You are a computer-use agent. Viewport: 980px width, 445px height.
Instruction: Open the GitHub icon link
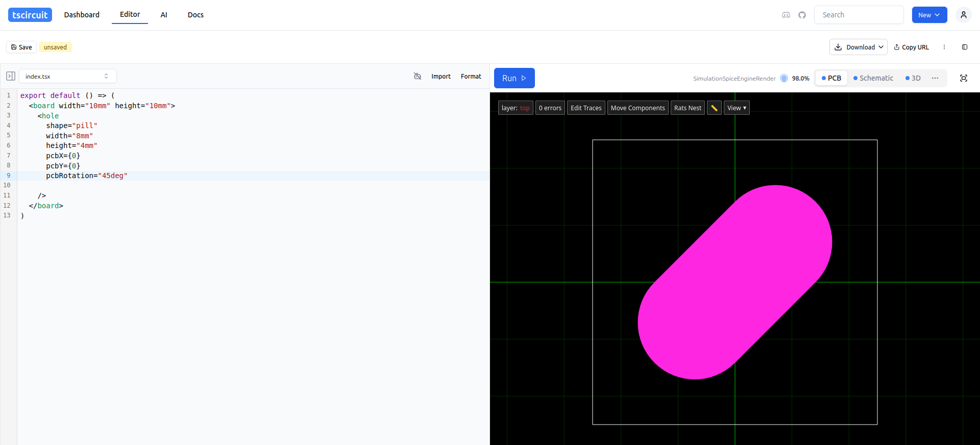click(802, 15)
